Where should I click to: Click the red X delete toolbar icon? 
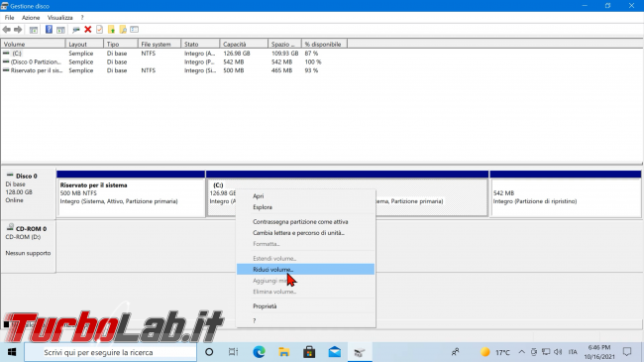click(x=88, y=30)
